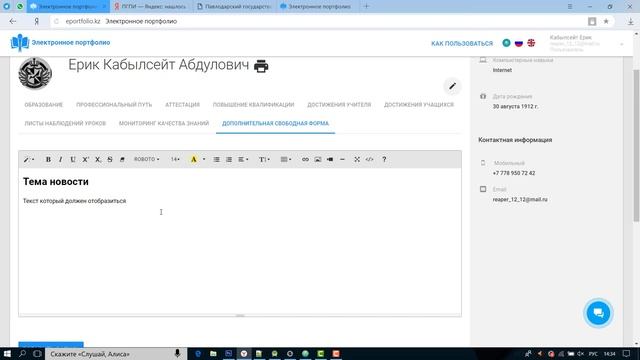This screenshot has width=640, height=360.
Task: Open the text color picker arrow
Action: 204,160
